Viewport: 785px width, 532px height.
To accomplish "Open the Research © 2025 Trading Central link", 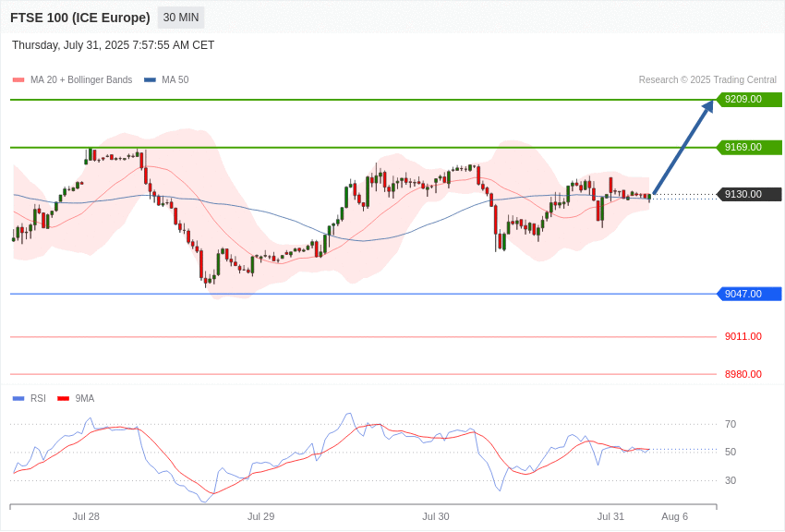I will 706,79.
